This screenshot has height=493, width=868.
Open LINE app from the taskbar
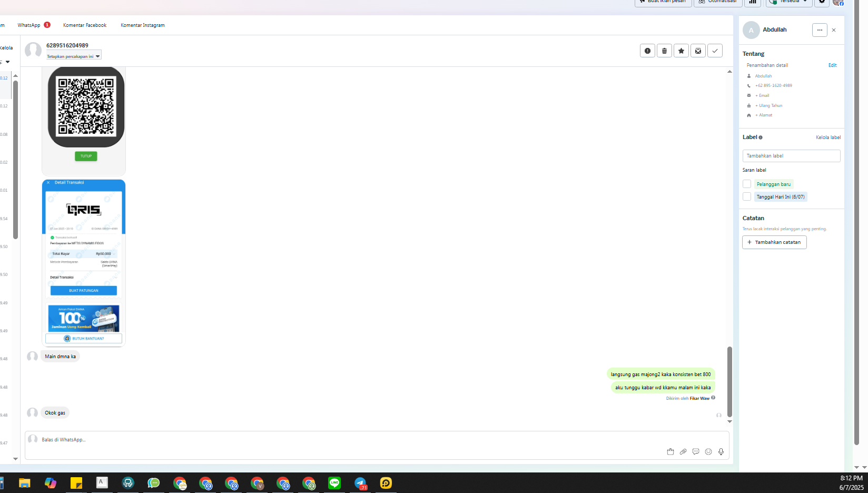pyautogui.click(x=334, y=483)
